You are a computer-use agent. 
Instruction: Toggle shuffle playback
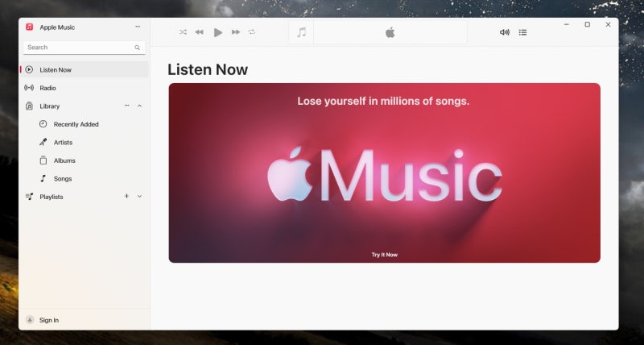coord(183,32)
